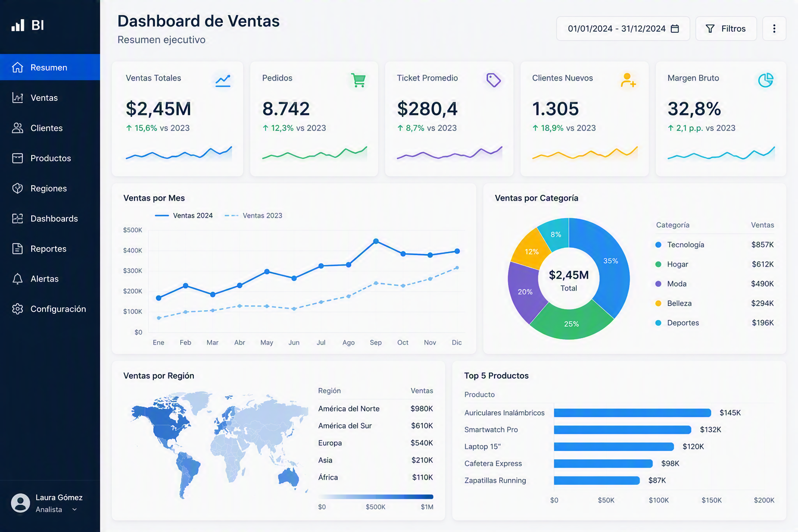Open the three-dot more options menu
Viewport: 798px width, 532px height.
pos(774,29)
